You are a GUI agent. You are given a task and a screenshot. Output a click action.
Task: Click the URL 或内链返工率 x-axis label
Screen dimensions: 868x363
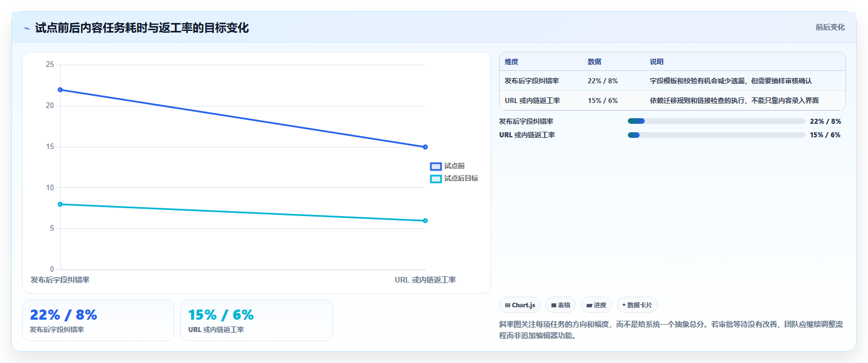[425, 280]
